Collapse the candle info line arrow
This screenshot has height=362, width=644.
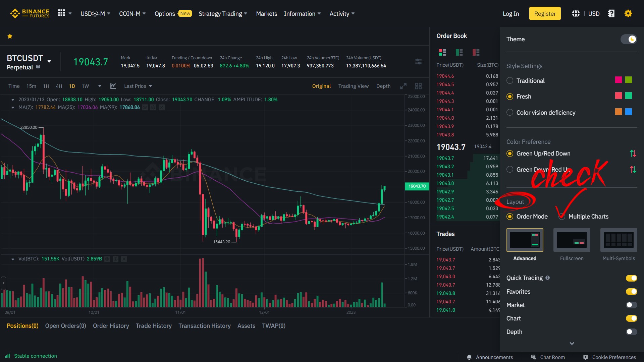pyautogui.click(x=13, y=100)
